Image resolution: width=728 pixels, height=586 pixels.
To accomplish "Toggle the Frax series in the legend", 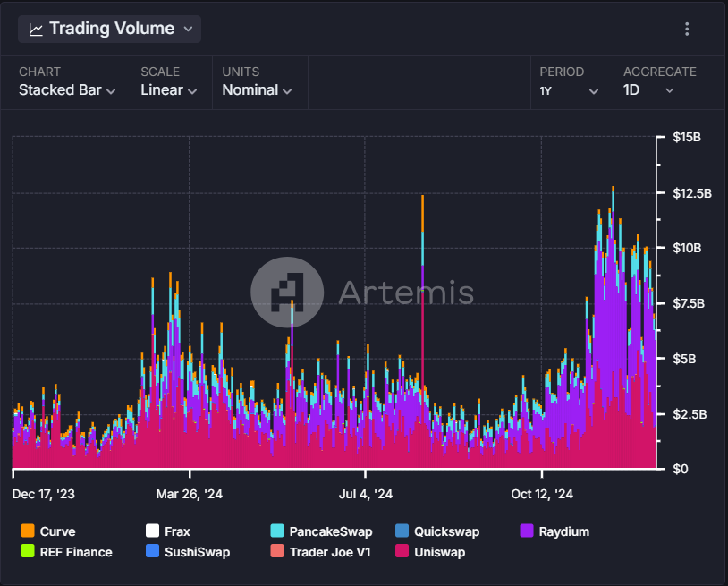I will [177, 531].
